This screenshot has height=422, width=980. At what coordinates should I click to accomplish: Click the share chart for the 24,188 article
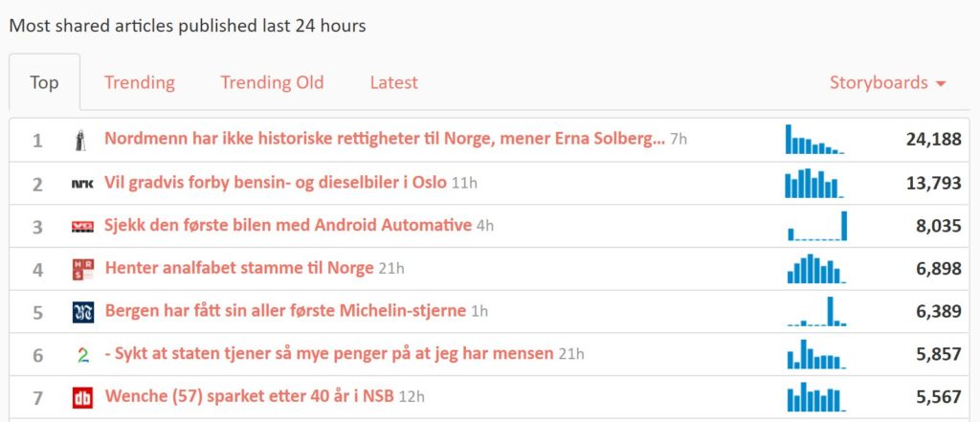tap(814, 140)
